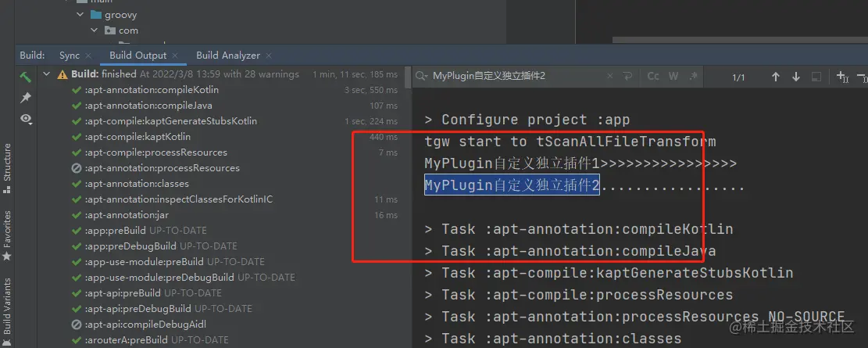Click the pin tab icon
The height and width of the screenshot is (348, 868).
(26, 98)
